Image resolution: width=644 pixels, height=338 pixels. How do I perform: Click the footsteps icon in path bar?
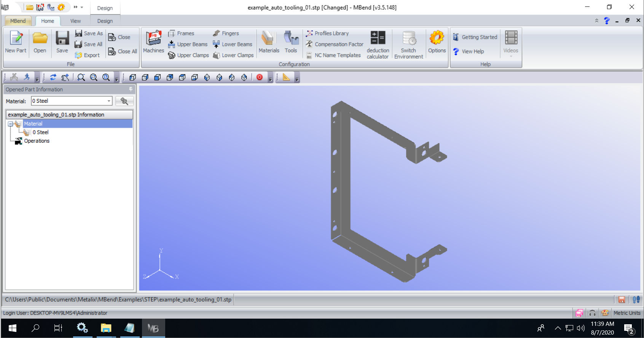tap(636, 300)
